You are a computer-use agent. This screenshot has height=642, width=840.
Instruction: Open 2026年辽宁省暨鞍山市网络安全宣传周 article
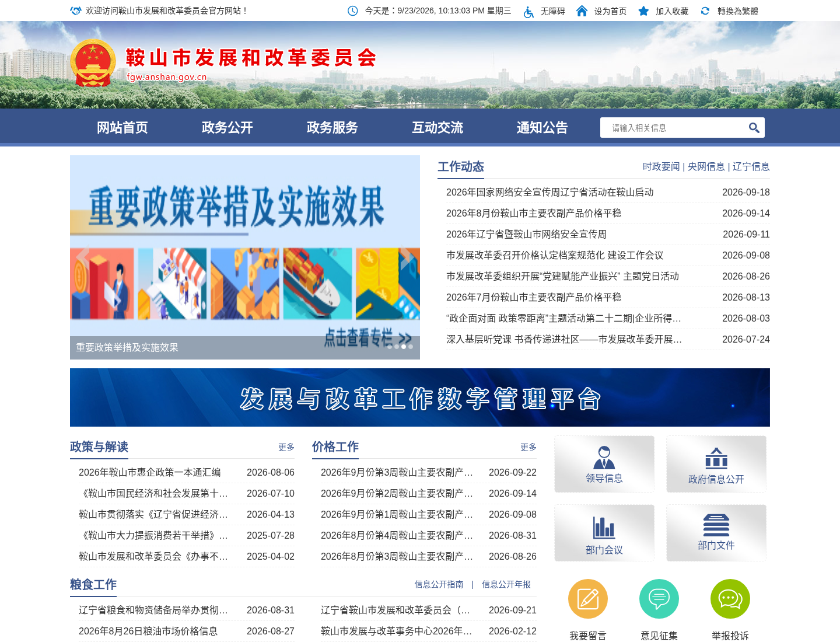527,234
